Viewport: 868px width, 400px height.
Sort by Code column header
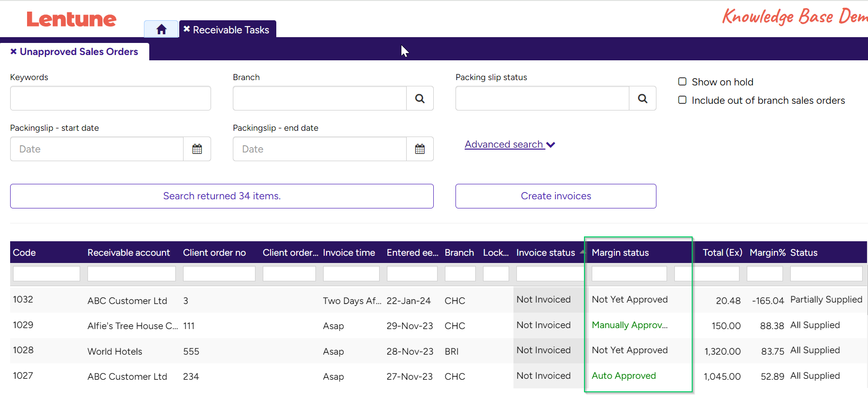point(25,252)
